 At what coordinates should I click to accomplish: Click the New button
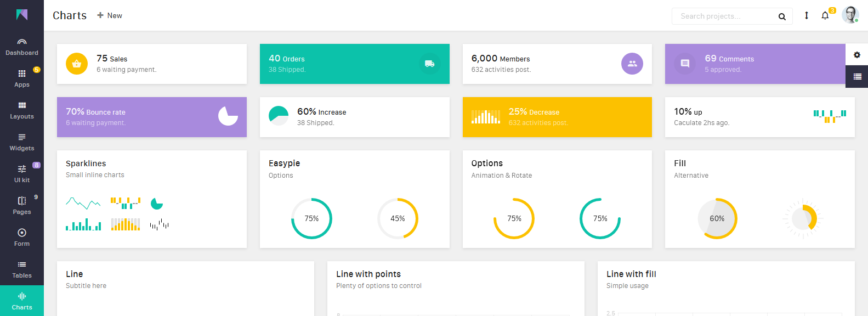(110, 15)
